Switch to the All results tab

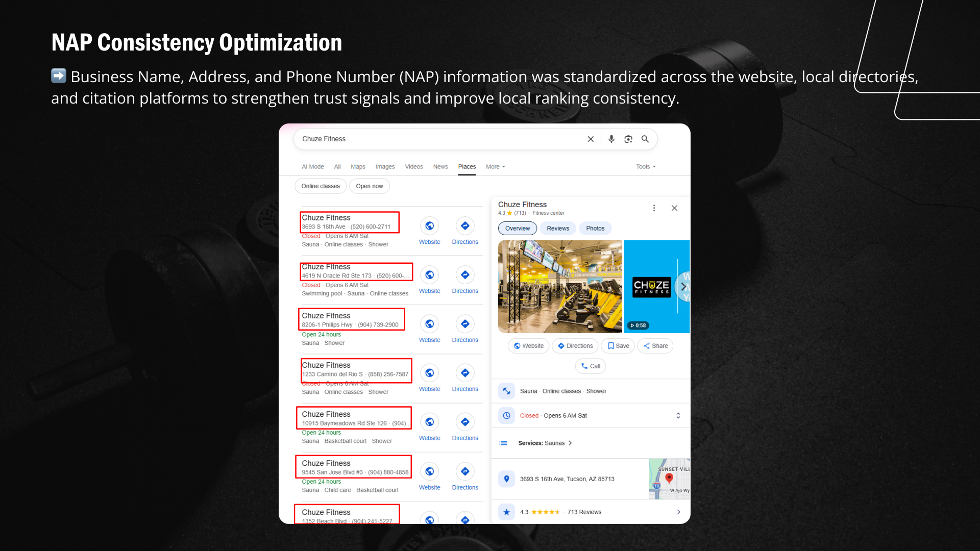pyautogui.click(x=337, y=167)
